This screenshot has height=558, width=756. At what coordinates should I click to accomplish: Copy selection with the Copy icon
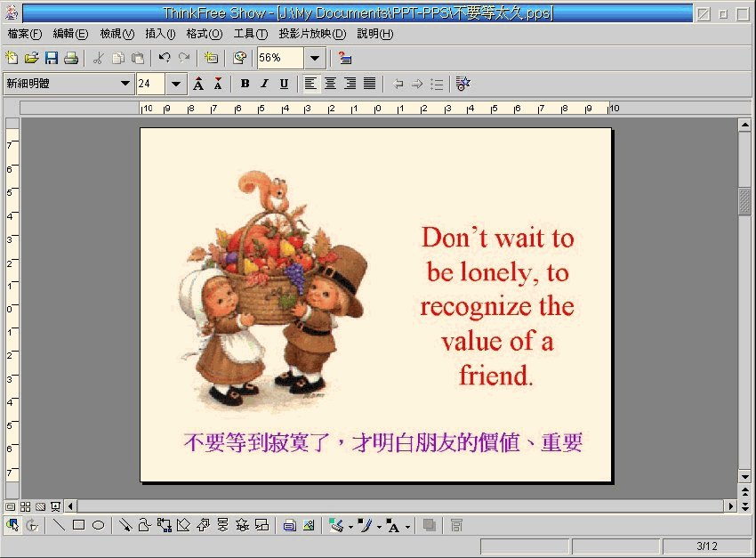point(118,59)
